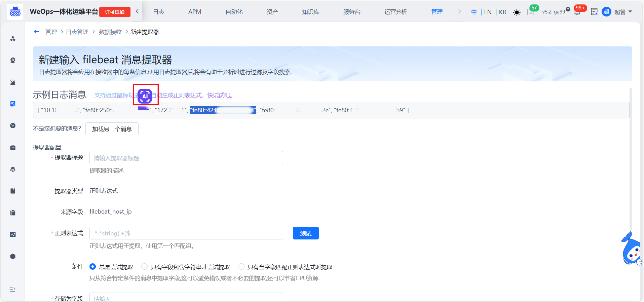Select the 只有当字段匹配正则表达式时提取 radio option
The height and width of the screenshot is (302, 644).
pyautogui.click(x=241, y=267)
